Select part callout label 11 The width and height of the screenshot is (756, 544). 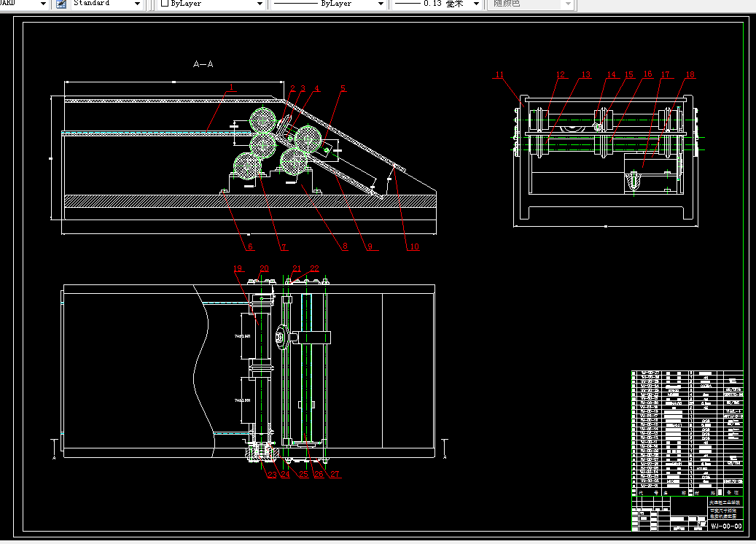[499, 75]
